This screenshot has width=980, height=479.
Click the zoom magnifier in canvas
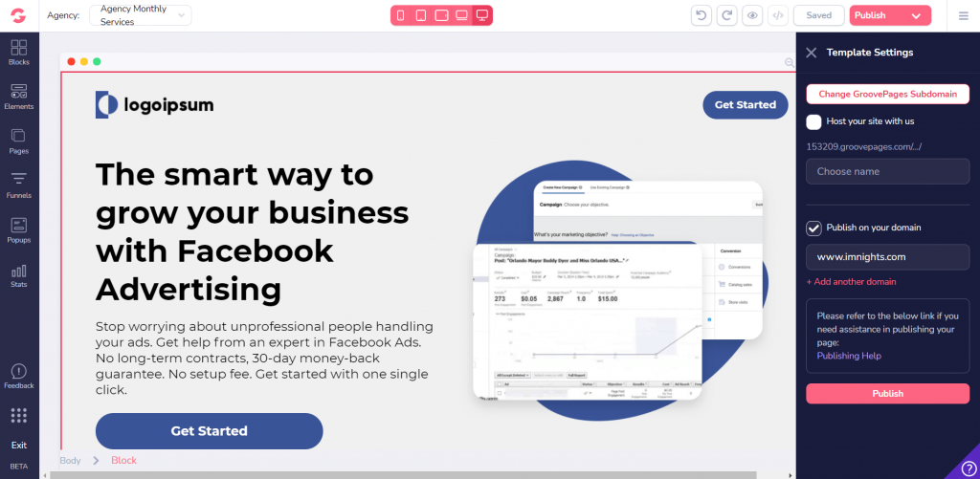pyautogui.click(x=790, y=62)
